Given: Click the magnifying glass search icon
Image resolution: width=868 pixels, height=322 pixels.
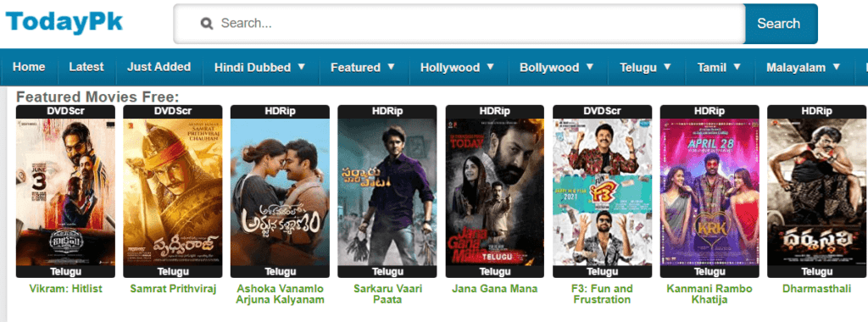Looking at the screenshot, I should click(207, 23).
